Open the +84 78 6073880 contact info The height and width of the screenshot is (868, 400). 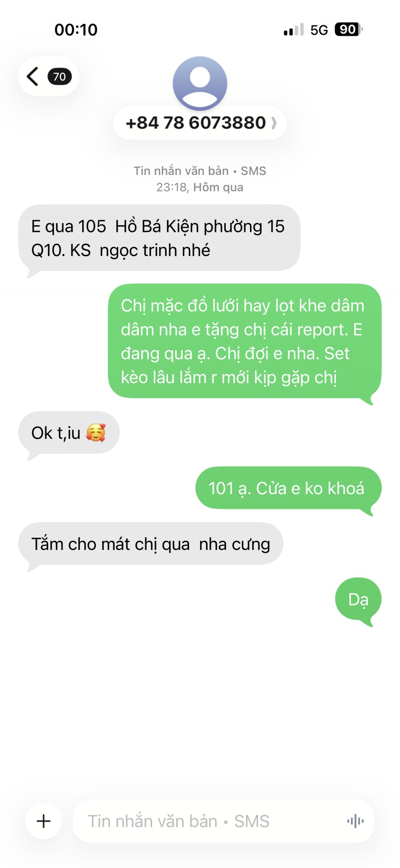[x=200, y=123]
